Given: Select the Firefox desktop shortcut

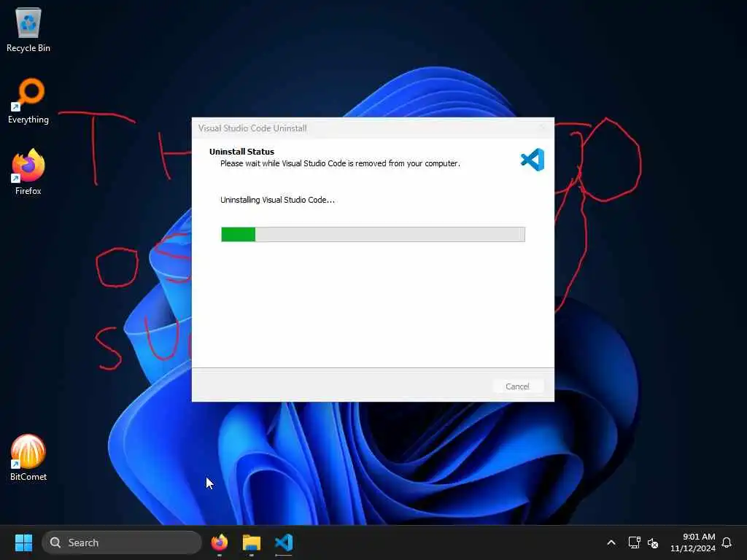Looking at the screenshot, I should (28, 172).
